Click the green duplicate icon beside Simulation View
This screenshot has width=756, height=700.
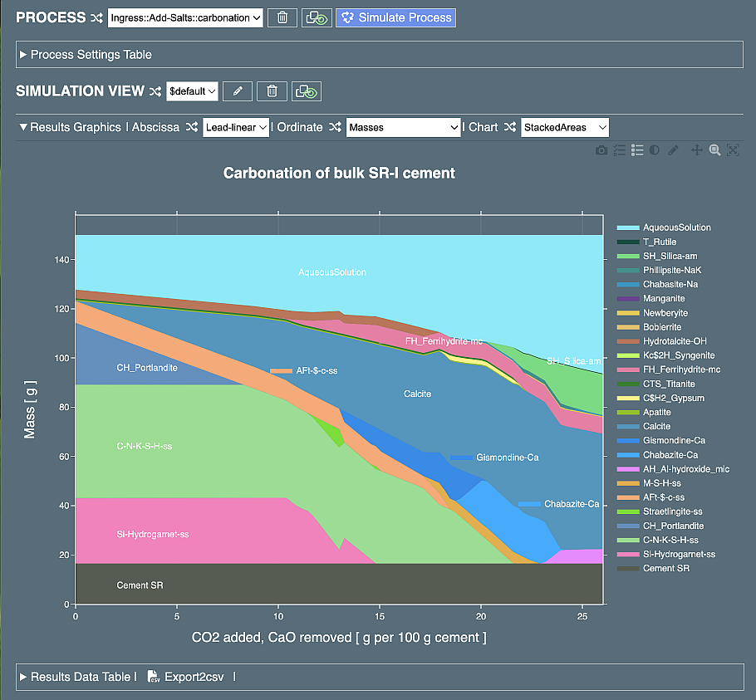coord(306,91)
